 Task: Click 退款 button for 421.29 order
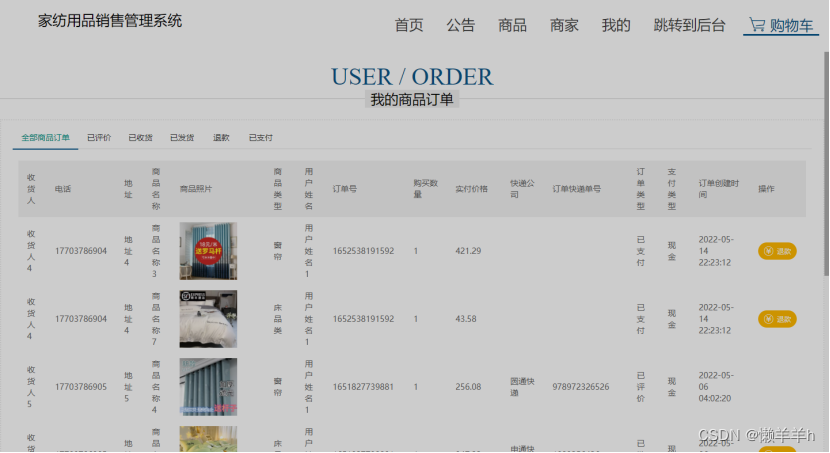(x=777, y=251)
